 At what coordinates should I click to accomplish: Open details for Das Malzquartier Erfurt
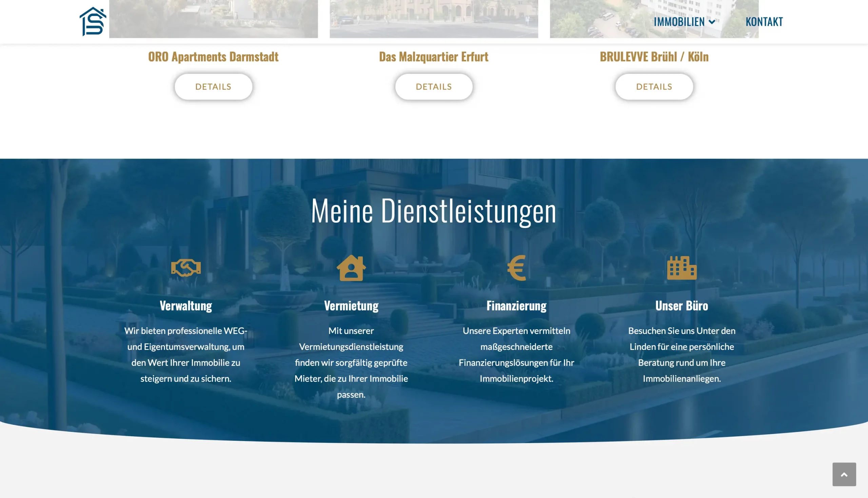(x=434, y=87)
